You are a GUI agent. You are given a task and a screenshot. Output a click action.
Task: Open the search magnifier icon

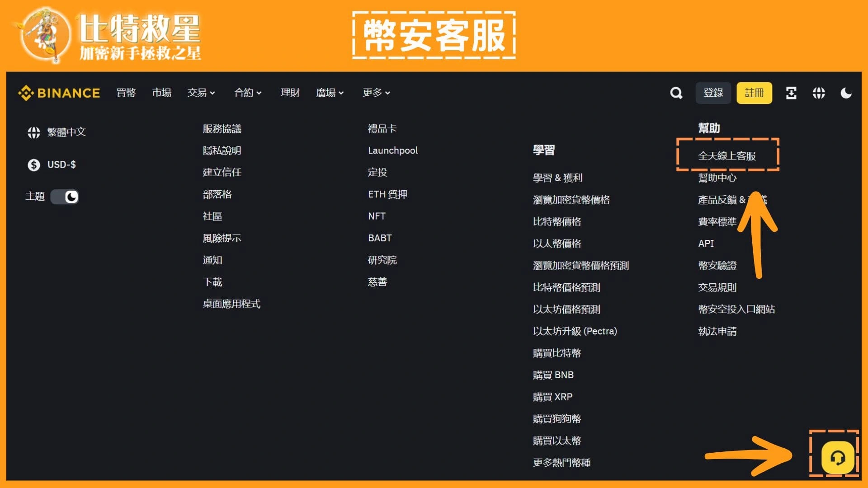676,93
